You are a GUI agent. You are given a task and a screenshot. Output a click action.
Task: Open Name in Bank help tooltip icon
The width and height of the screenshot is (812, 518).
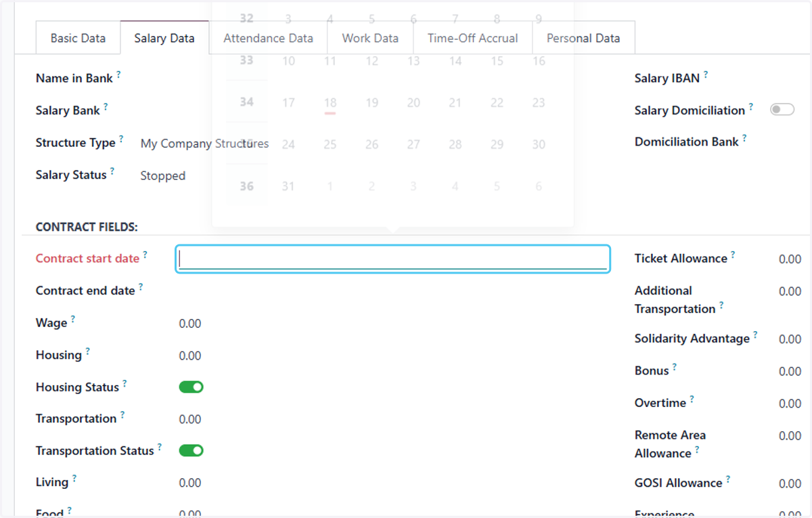[x=118, y=74]
